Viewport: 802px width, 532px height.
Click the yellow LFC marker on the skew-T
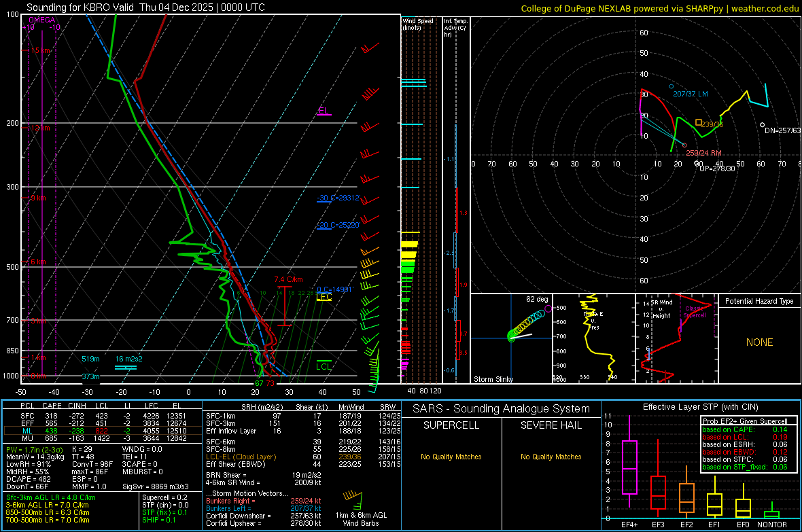(x=324, y=297)
